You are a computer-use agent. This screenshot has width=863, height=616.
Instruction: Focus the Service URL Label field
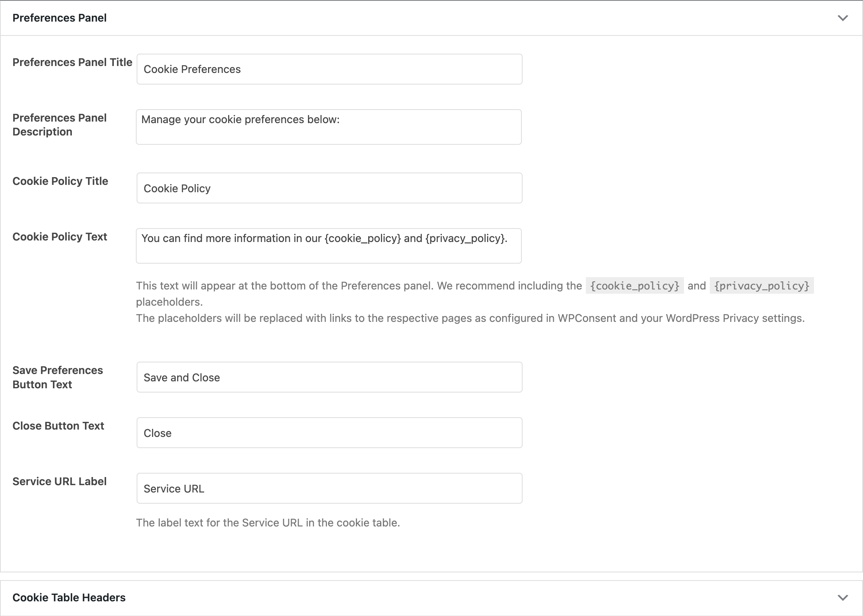click(x=328, y=488)
